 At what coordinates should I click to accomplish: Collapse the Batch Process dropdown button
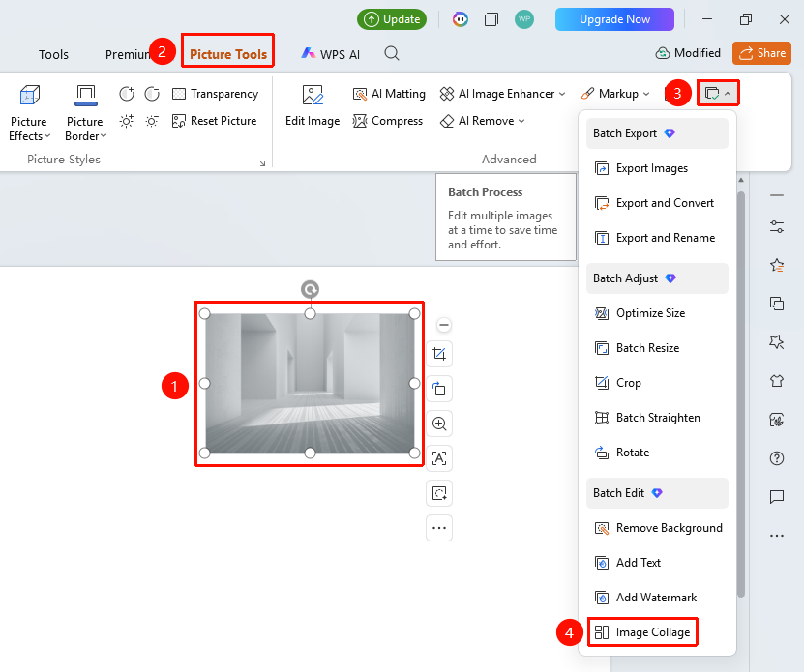pyautogui.click(x=718, y=94)
